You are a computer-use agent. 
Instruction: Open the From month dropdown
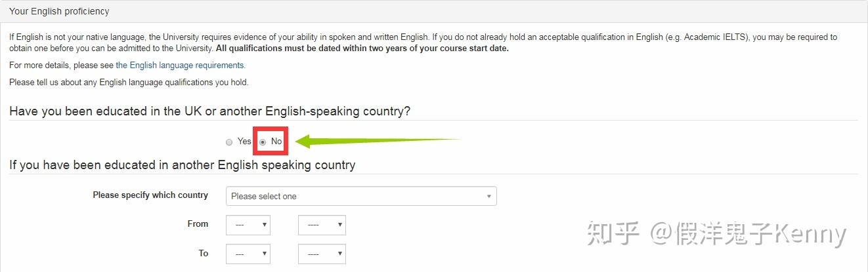click(x=248, y=225)
